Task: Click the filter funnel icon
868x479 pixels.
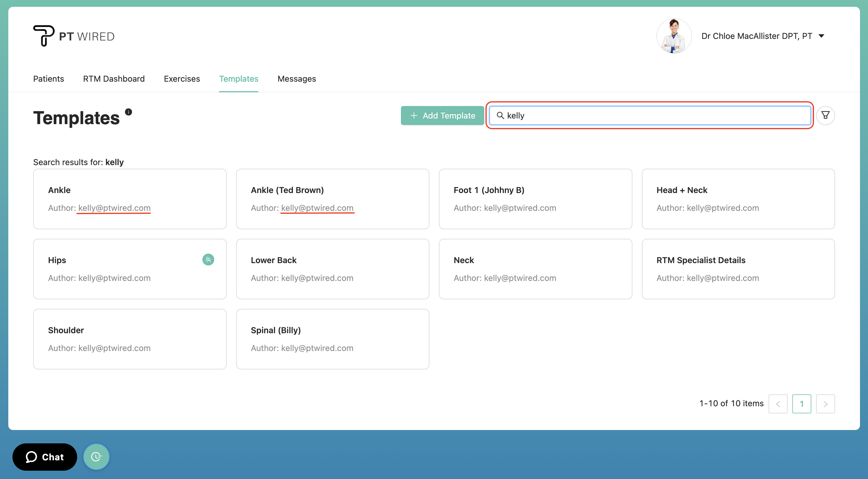Action: 825,115
